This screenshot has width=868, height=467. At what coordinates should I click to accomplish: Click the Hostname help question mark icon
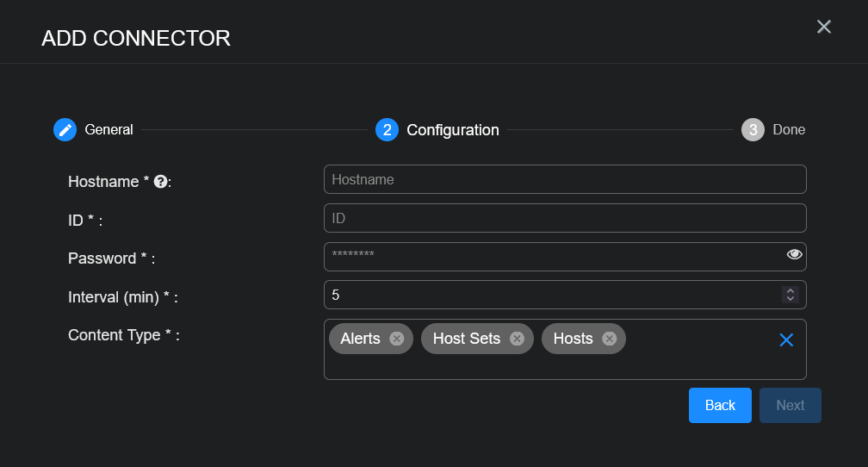tap(160, 182)
